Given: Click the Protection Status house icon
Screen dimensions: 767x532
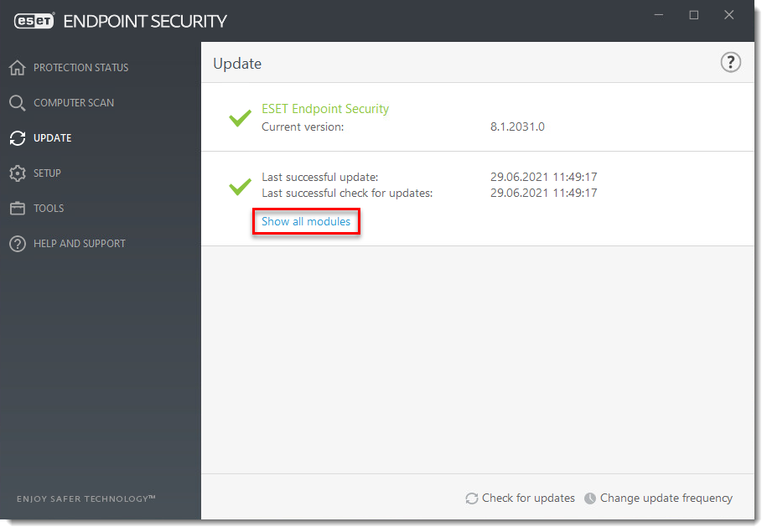Looking at the screenshot, I should tap(18, 68).
